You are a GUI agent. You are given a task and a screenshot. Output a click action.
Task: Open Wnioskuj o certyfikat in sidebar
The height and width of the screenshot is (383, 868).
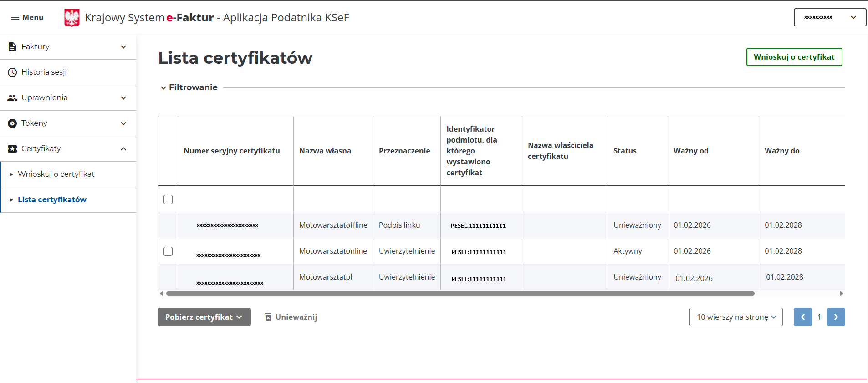tap(56, 174)
